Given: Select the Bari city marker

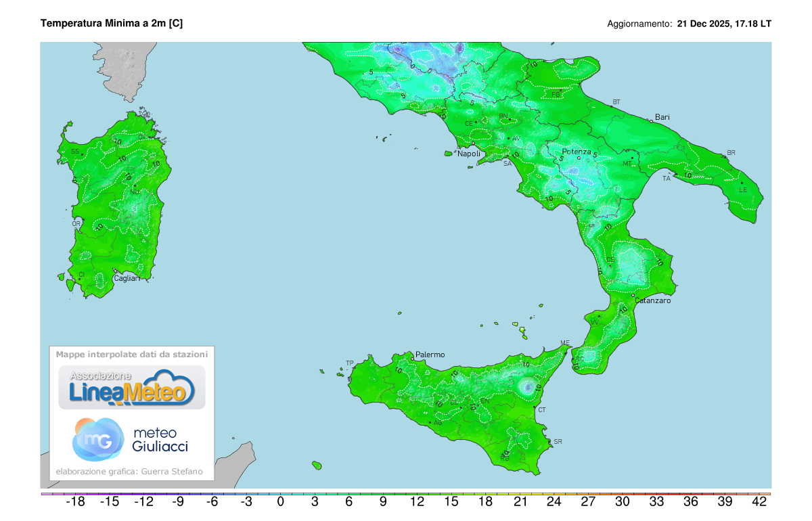Looking at the screenshot, I should (x=651, y=122).
